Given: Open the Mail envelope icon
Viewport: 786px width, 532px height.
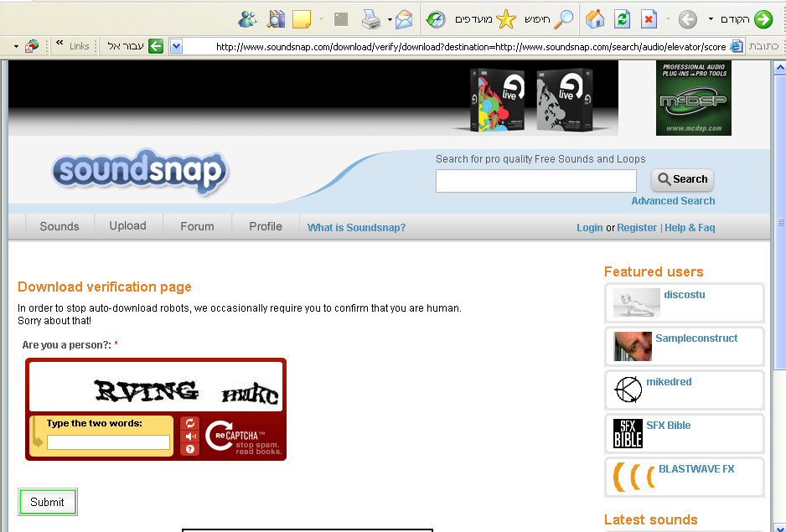Looking at the screenshot, I should pos(404,19).
